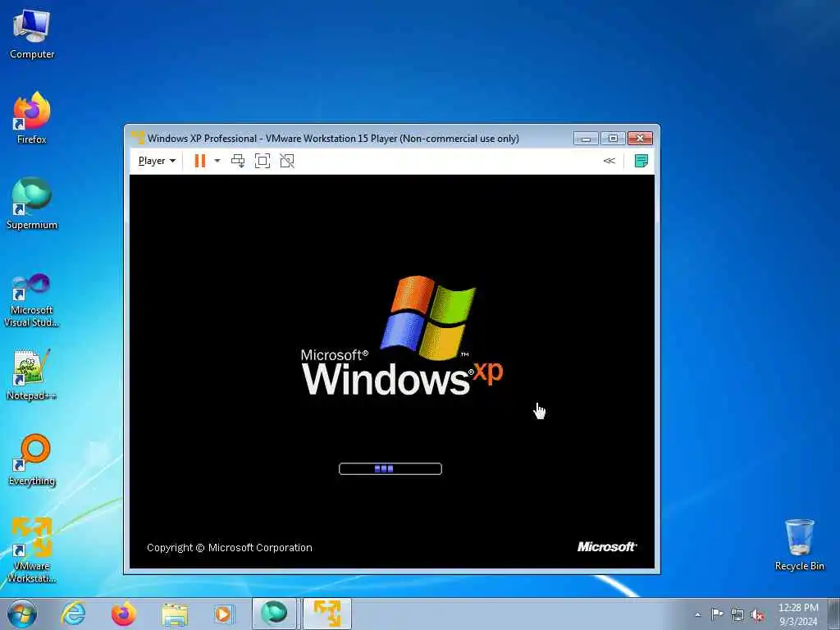Minimize the VMware Player window
This screenshot has height=630, width=840.
tap(586, 138)
